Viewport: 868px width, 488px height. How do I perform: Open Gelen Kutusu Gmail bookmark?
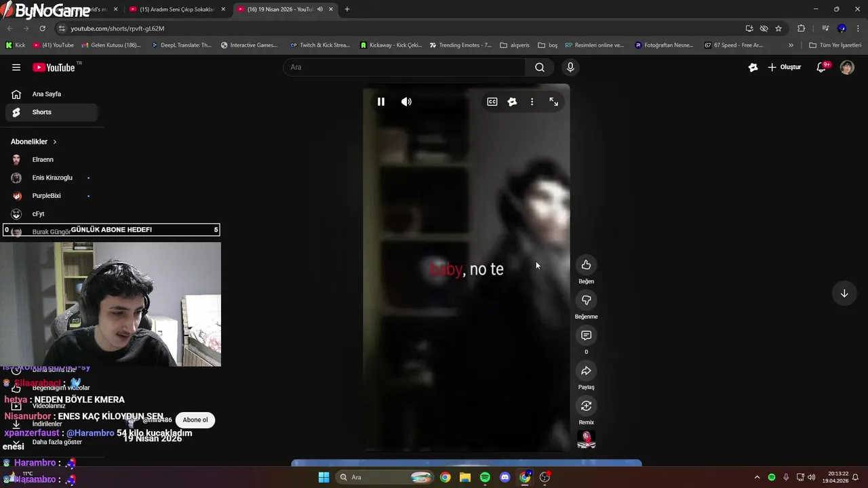point(111,45)
